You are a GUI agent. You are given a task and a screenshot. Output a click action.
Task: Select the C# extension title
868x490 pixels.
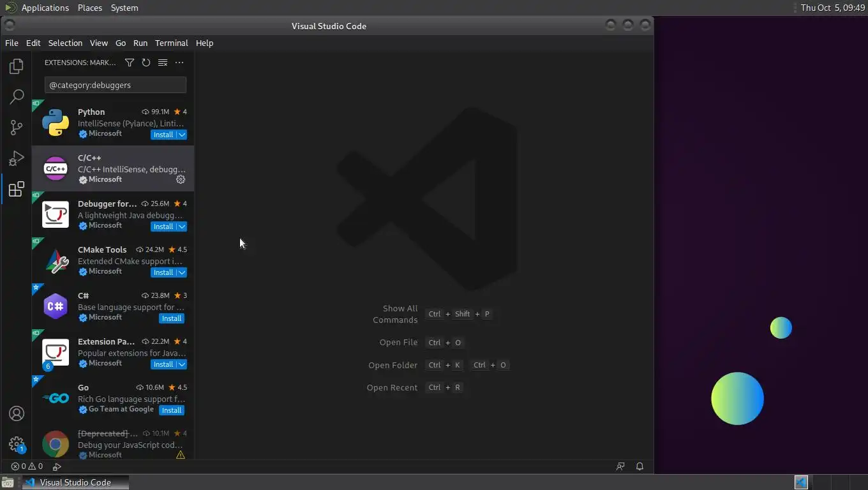(x=83, y=295)
